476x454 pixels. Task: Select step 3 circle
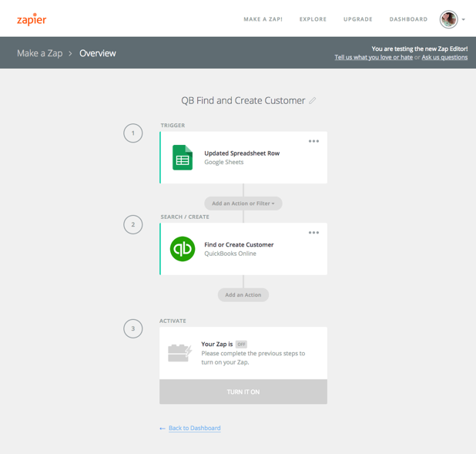point(133,328)
